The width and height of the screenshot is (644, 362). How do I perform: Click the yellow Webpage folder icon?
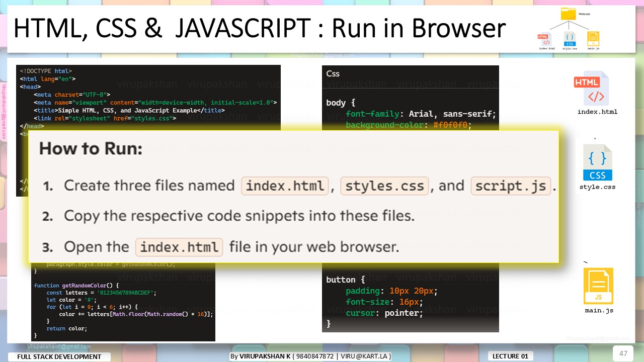tap(569, 14)
